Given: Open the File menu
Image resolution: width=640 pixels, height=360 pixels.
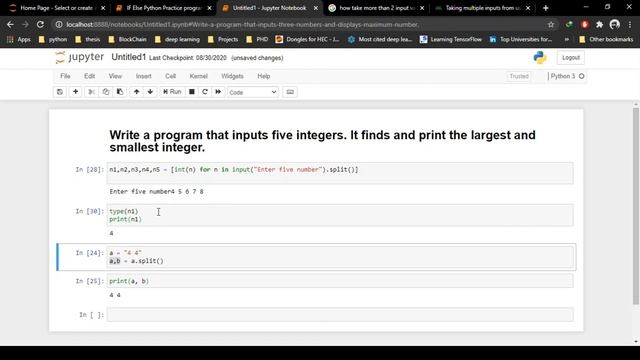Looking at the screenshot, I should click(65, 76).
